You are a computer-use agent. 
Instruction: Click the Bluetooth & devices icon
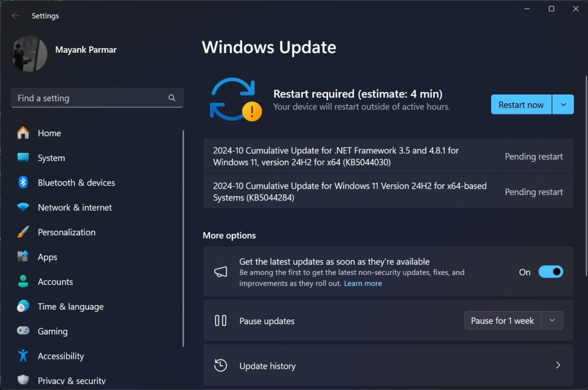pyautogui.click(x=24, y=182)
